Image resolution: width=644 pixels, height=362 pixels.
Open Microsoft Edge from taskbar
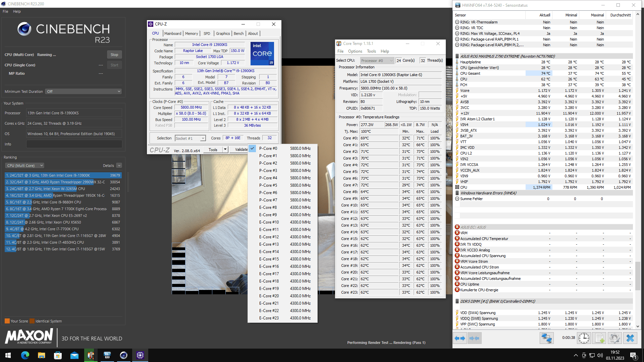(25, 355)
